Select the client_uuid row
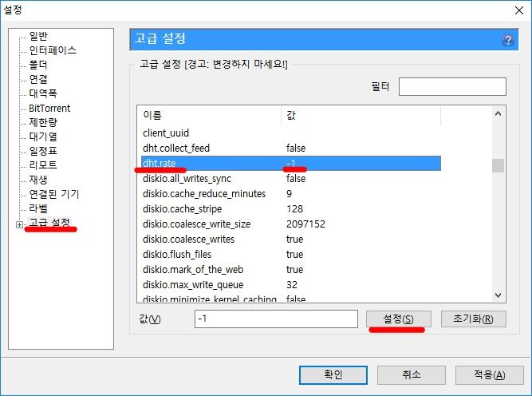Image resolution: width=532 pixels, height=396 pixels. coord(291,133)
